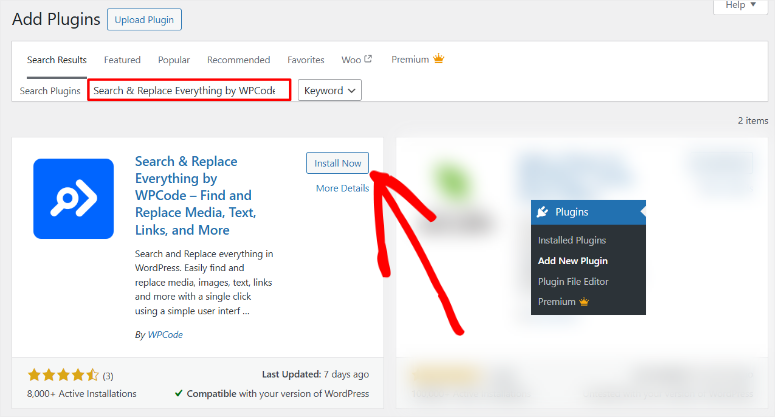Open the Recommended plugins tab
The width and height of the screenshot is (775, 417).
239,60
